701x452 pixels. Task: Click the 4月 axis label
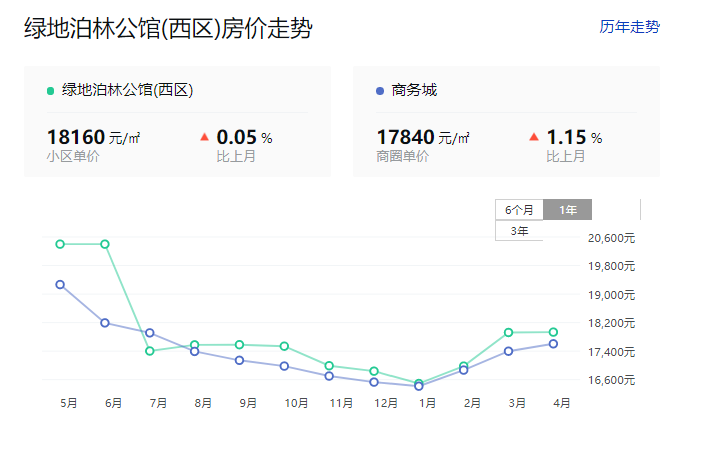562,403
